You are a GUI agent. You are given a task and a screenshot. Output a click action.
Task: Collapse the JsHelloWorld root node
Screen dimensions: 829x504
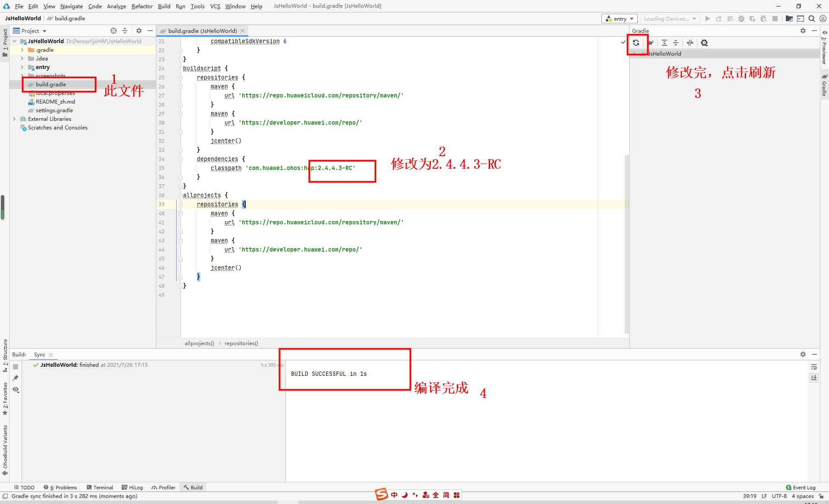[x=15, y=41]
